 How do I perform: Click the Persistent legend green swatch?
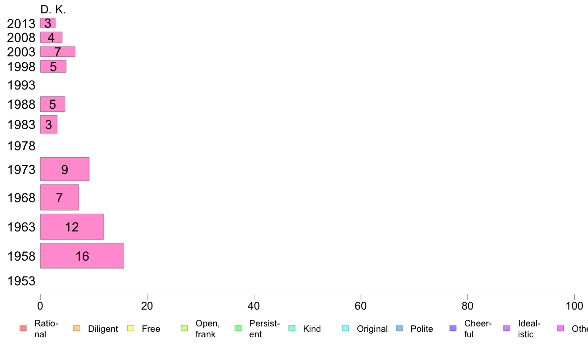[238, 328]
